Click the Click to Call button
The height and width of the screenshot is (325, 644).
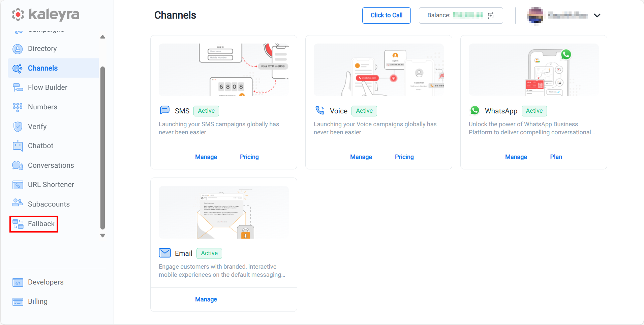click(386, 16)
